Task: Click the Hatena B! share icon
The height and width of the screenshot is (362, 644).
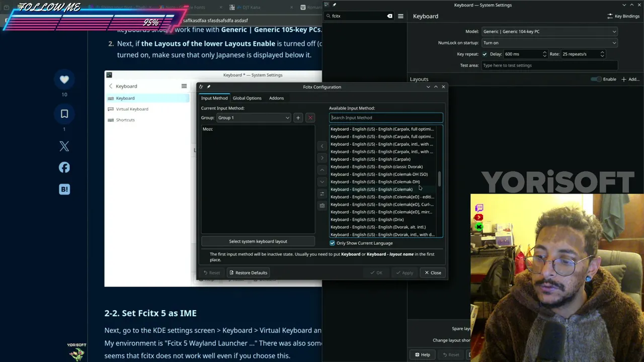Action: [64, 190]
